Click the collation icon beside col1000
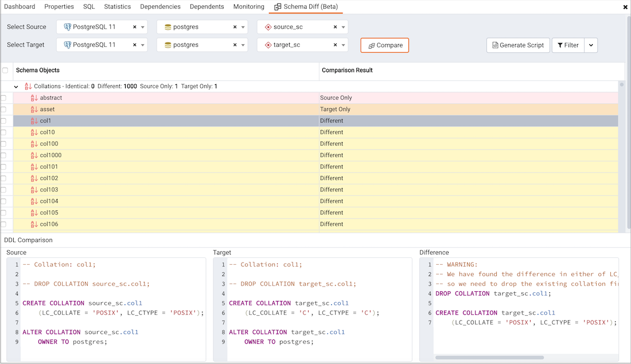Image resolution: width=631 pixels, height=364 pixels. [x=34, y=155]
